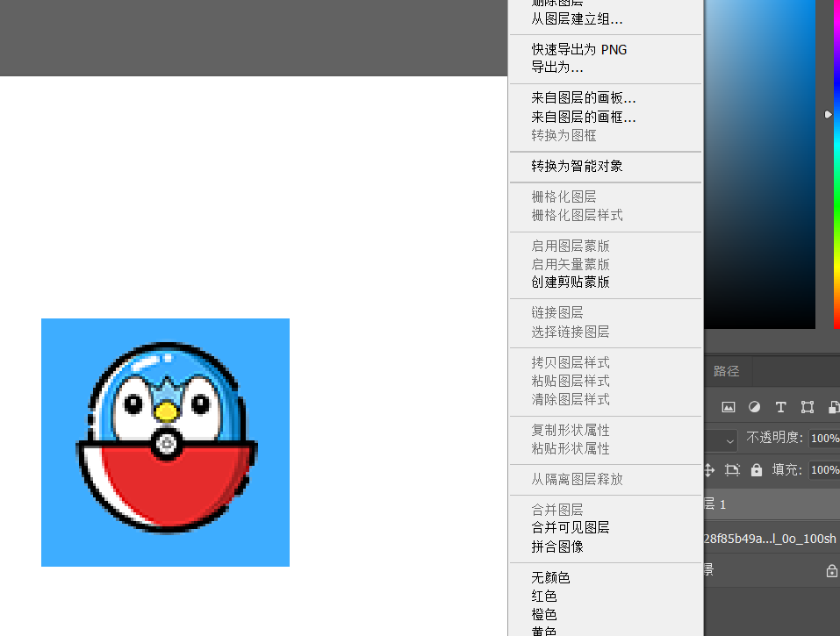840x636 pixels.
Task: Toggle lock artboard nesting icon
Action: point(732,470)
